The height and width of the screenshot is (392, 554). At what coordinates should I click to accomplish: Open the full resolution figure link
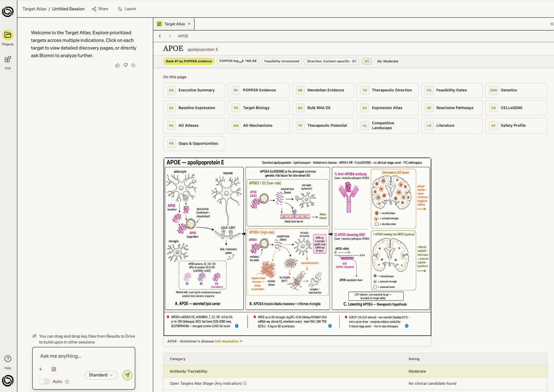coord(228,341)
